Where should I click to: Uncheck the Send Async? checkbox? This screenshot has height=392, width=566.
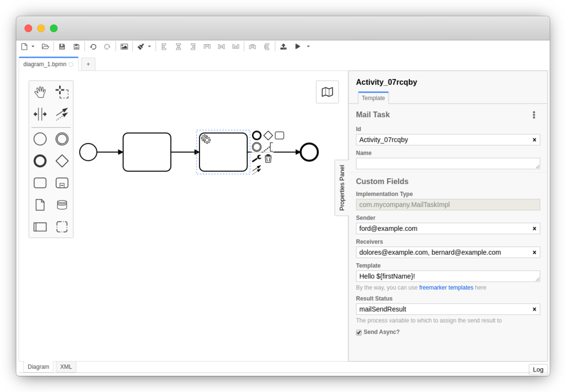pyautogui.click(x=359, y=332)
